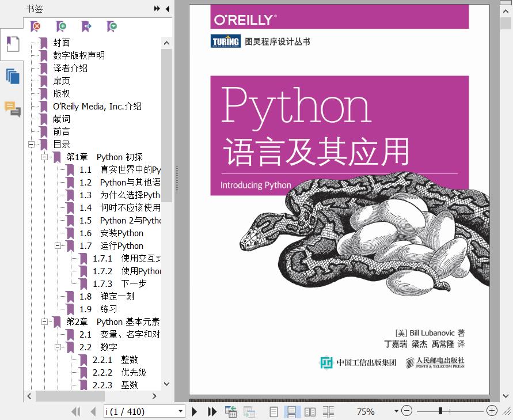Select continuous facing pages layout
Screen dimensions: 513x420
(x=329, y=411)
